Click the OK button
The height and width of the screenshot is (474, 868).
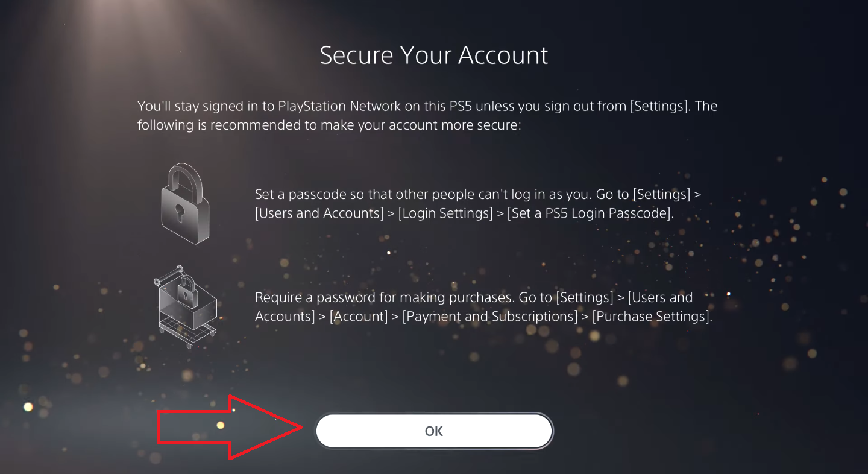[434, 431]
